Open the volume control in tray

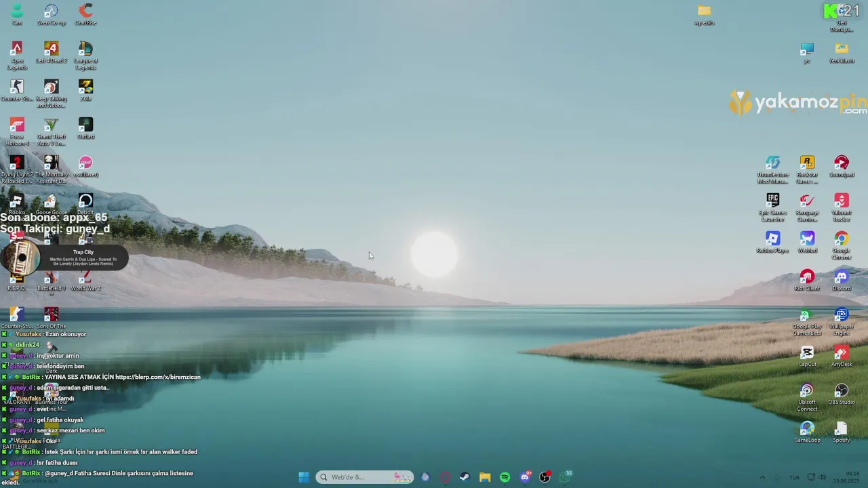pyautogui.click(x=823, y=477)
